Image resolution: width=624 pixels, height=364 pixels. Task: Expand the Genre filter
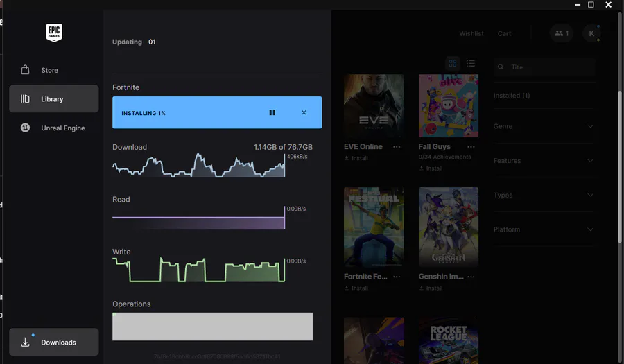tap(544, 126)
